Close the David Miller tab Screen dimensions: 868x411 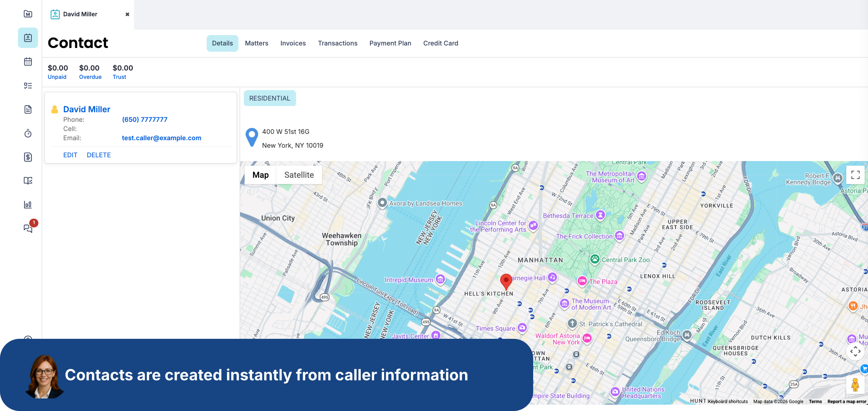pyautogui.click(x=127, y=14)
